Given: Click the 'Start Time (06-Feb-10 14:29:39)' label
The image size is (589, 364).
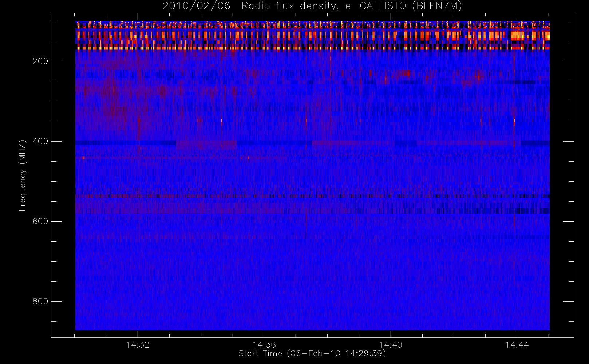Looking at the screenshot, I should tap(312, 353).
